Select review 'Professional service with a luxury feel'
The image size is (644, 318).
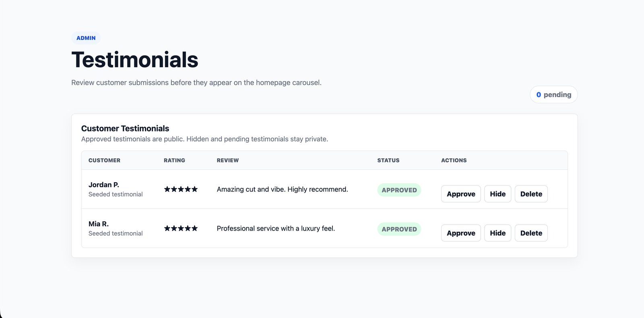(x=276, y=229)
